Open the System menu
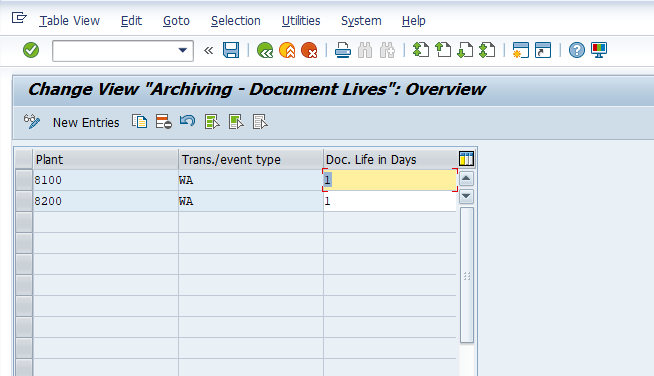The width and height of the screenshot is (654, 376). [x=361, y=20]
